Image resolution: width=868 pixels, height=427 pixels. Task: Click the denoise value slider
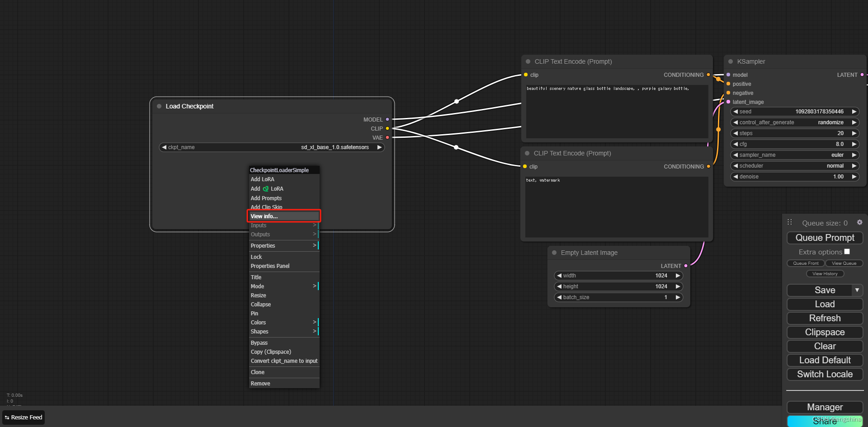[795, 177]
